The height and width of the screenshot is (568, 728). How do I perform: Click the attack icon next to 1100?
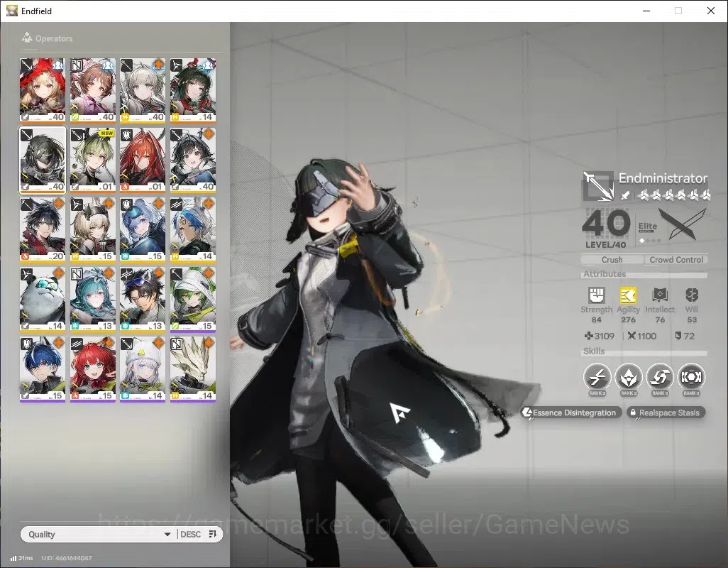[632, 336]
